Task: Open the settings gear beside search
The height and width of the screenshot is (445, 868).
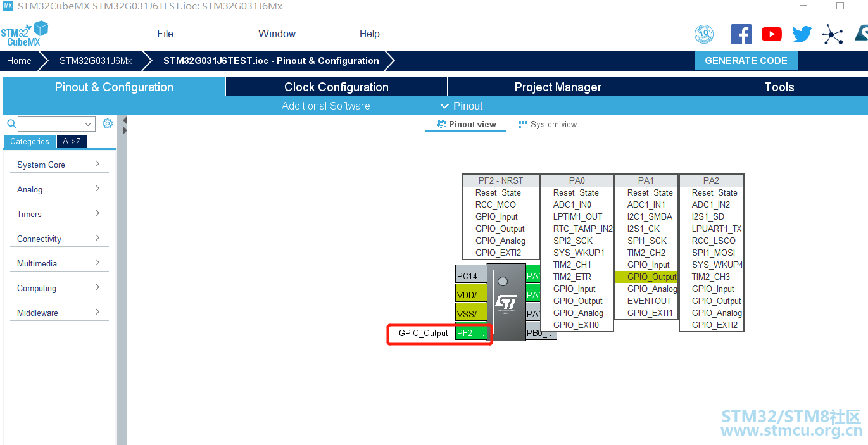Action: click(x=108, y=123)
